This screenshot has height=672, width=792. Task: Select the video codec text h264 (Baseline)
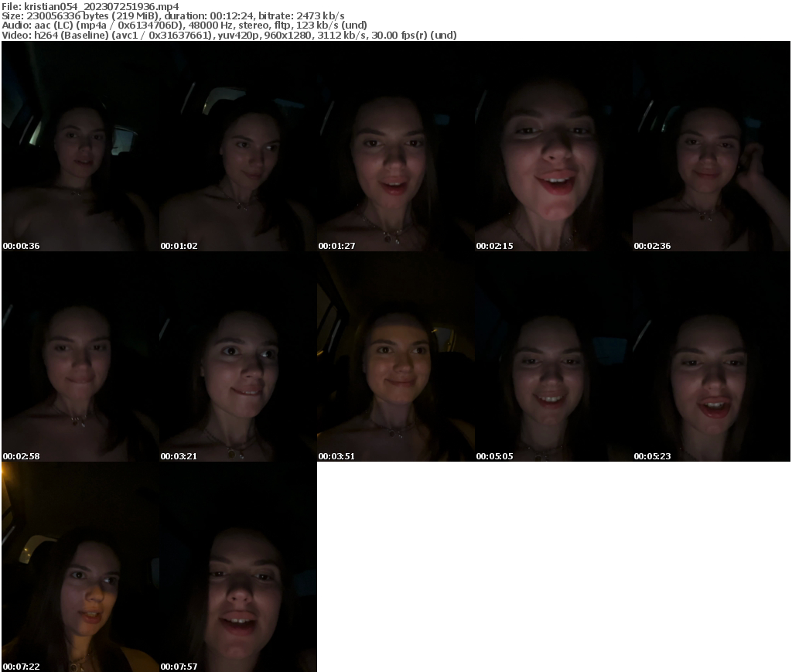(71, 35)
